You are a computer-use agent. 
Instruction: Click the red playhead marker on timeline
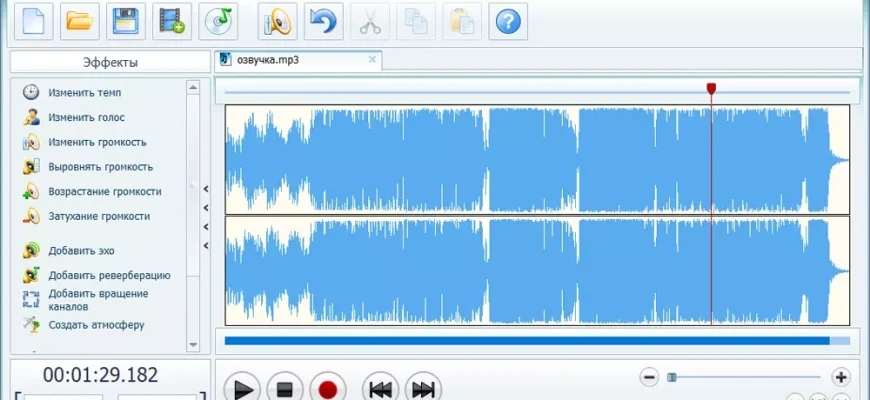pos(711,89)
